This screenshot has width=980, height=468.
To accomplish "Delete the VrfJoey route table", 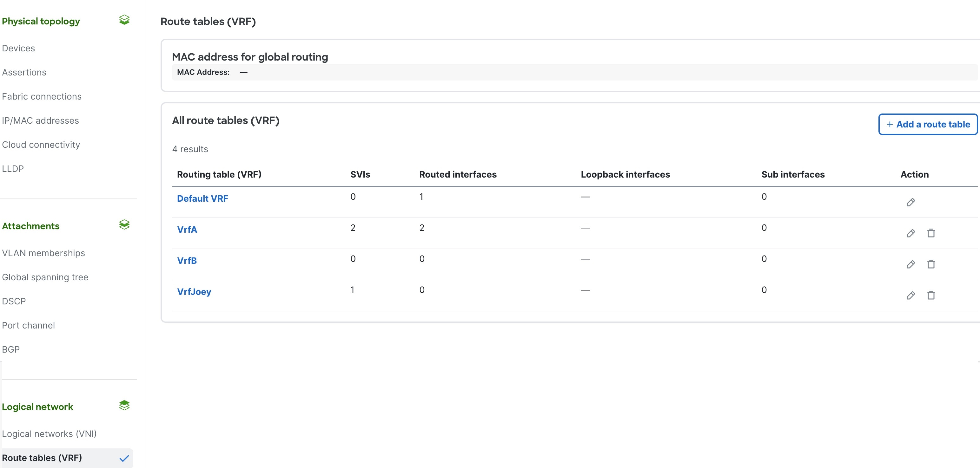I will tap(931, 296).
